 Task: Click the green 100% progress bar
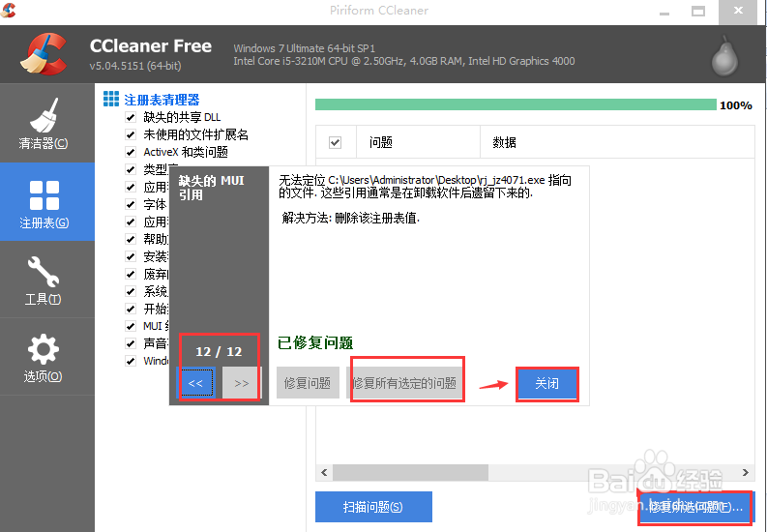(516, 104)
